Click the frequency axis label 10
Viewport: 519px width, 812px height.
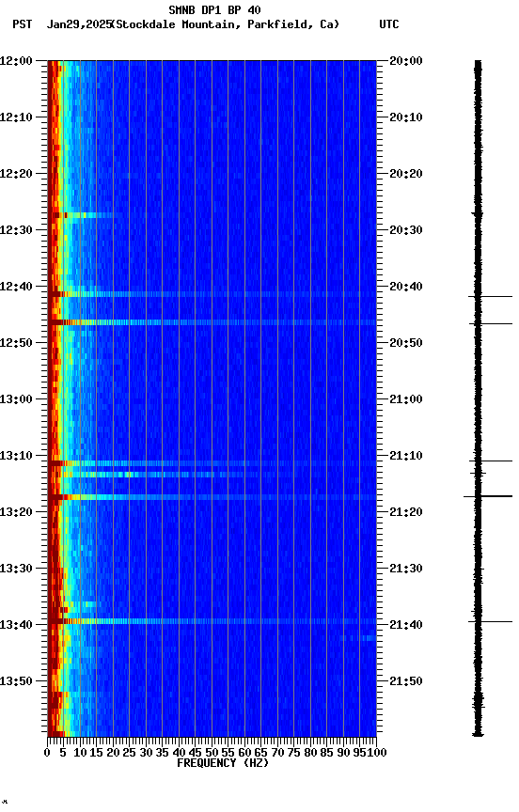click(x=80, y=753)
